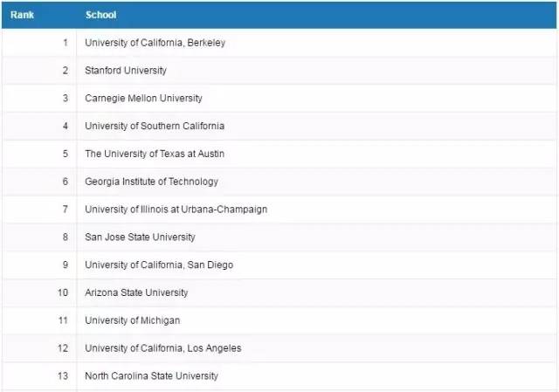The image size is (559, 392).
Task: Click Carnegie Mellon University
Action: click(x=143, y=99)
